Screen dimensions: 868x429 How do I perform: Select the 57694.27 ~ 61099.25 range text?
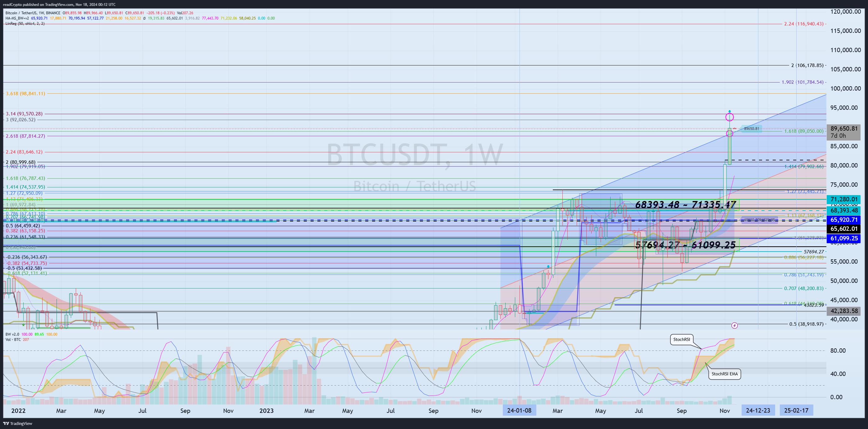(685, 245)
